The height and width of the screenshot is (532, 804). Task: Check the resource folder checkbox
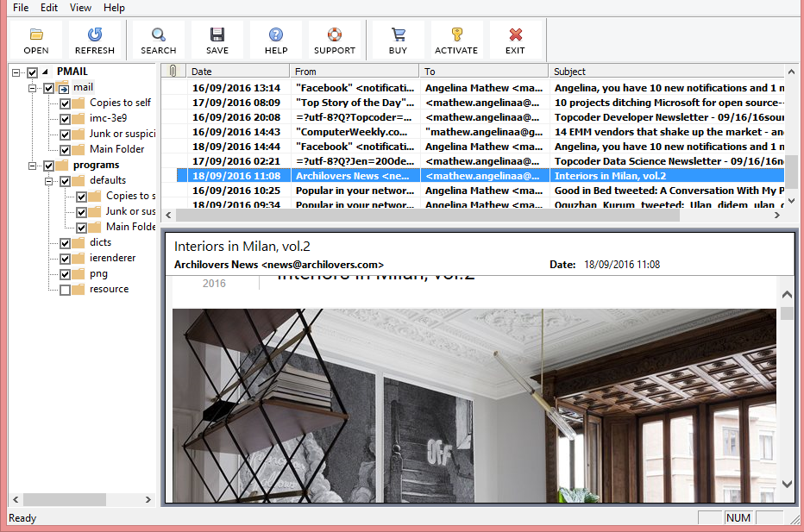pyautogui.click(x=65, y=290)
